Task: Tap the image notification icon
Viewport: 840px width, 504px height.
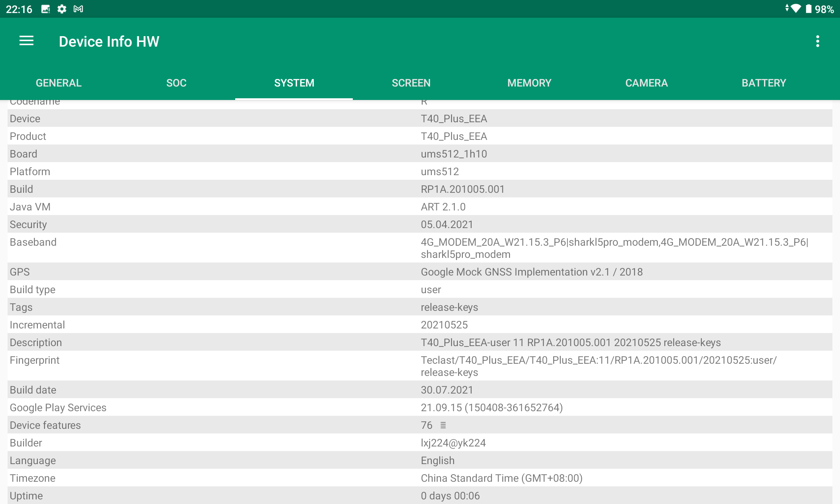Action: 45,9
